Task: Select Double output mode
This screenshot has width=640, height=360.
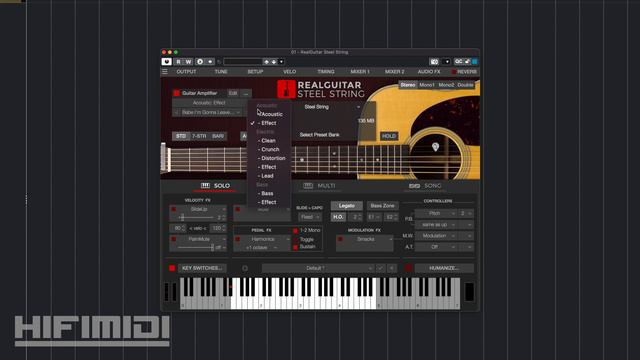Action: (465, 85)
